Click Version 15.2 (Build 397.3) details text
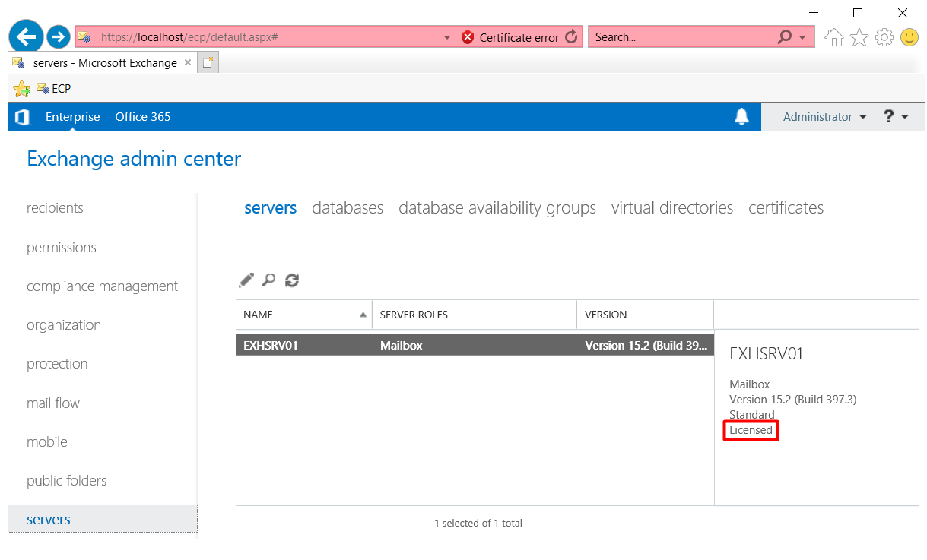This screenshot has height=560, width=927. pos(793,400)
